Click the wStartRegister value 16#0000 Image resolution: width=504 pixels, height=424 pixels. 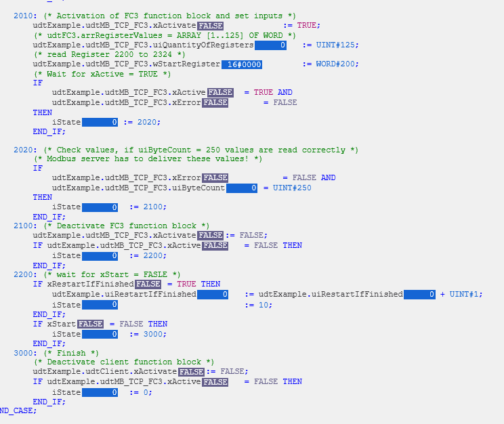242,64
